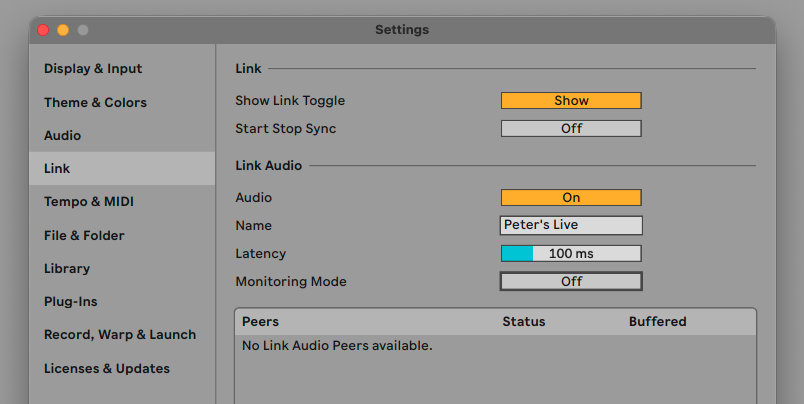Open Licenses & Updates settings

[106, 368]
